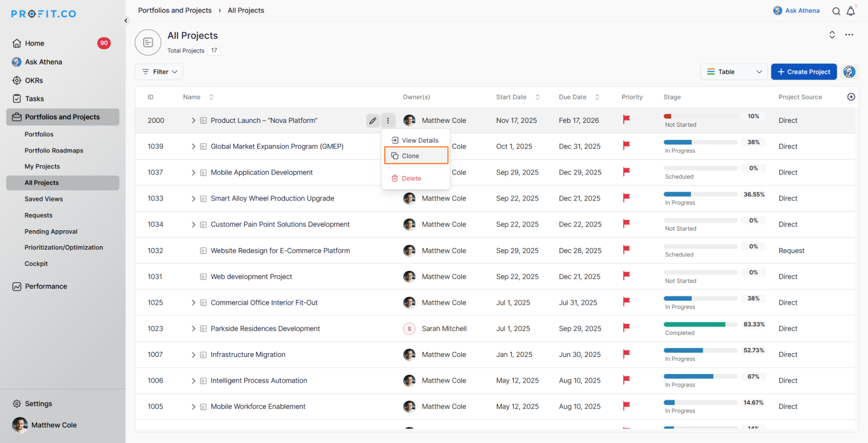Open the page options ellipsis icon
Screen dimensions: 868x443
[849, 35]
